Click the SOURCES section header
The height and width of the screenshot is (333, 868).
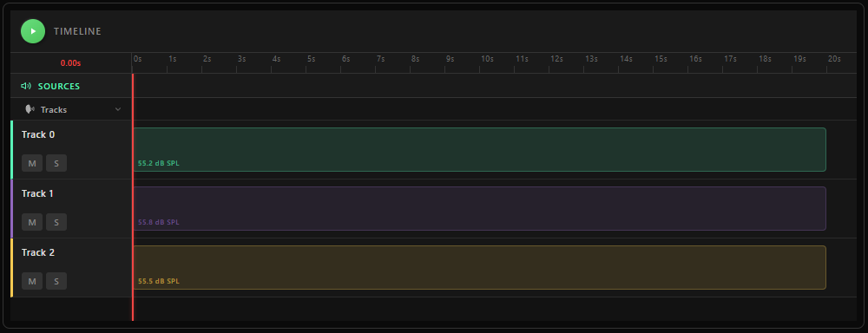(x=71, y=87)
